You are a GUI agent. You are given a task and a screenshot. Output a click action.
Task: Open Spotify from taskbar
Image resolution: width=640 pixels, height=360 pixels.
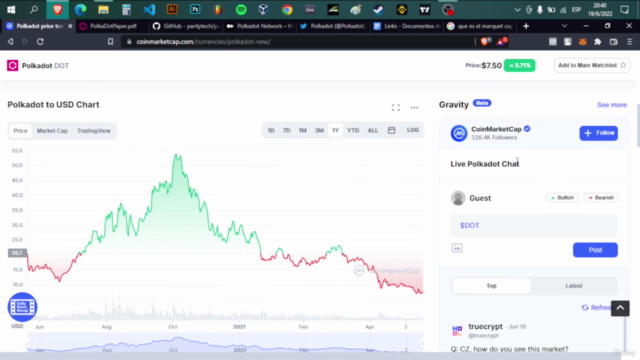coord(241,9)
